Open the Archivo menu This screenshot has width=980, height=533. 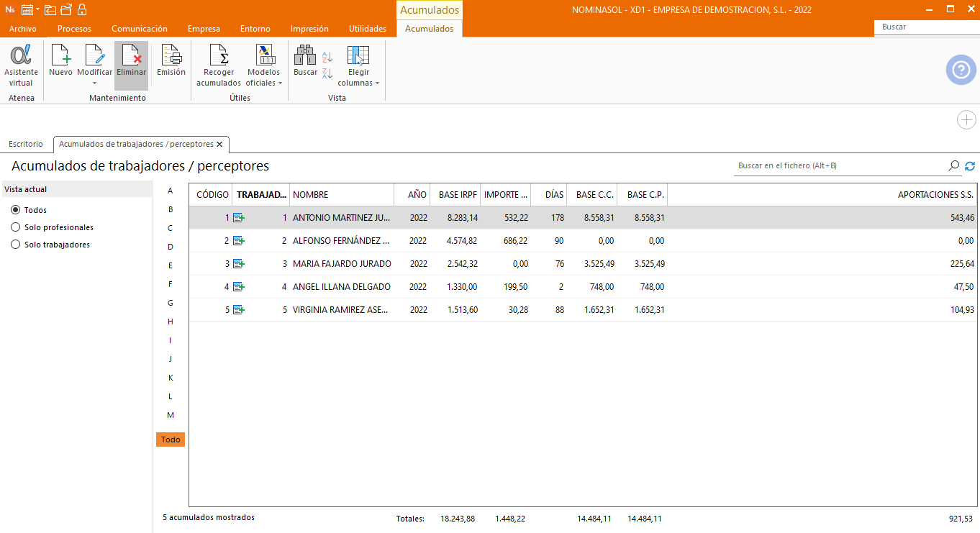click(x=23, y=29)
